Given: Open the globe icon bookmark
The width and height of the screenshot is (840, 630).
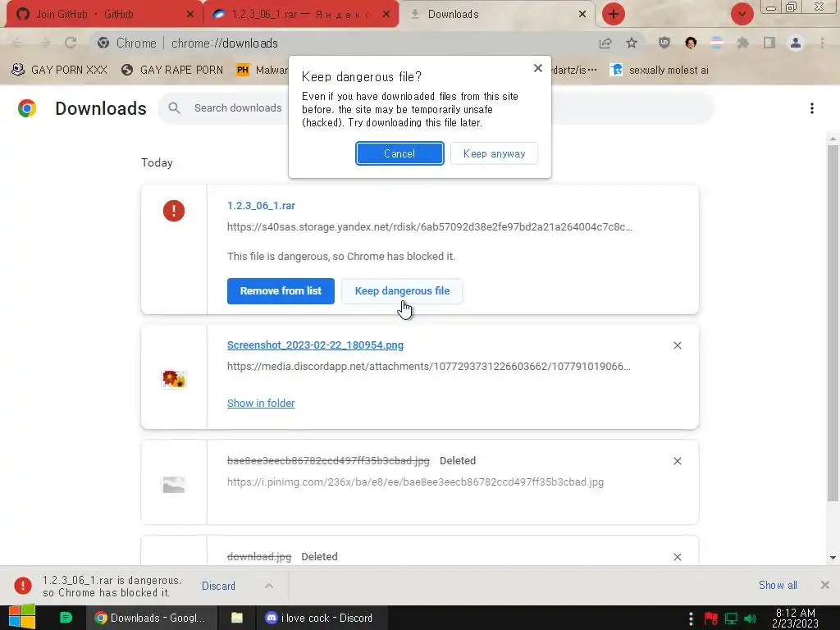Looking at the screenshot, I should coord(172,70).
